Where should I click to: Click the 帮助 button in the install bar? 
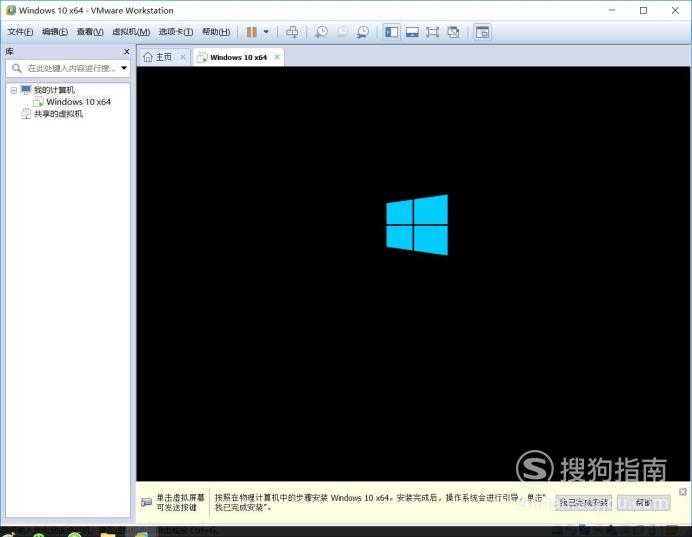[x=643, y=502]
